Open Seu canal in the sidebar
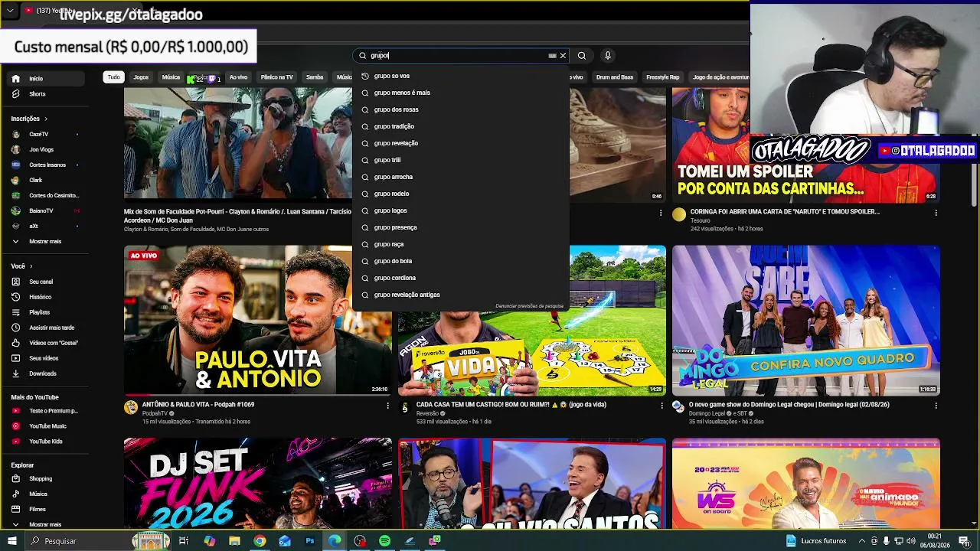Screen dimensions: 980x551 tap(41, 282)
